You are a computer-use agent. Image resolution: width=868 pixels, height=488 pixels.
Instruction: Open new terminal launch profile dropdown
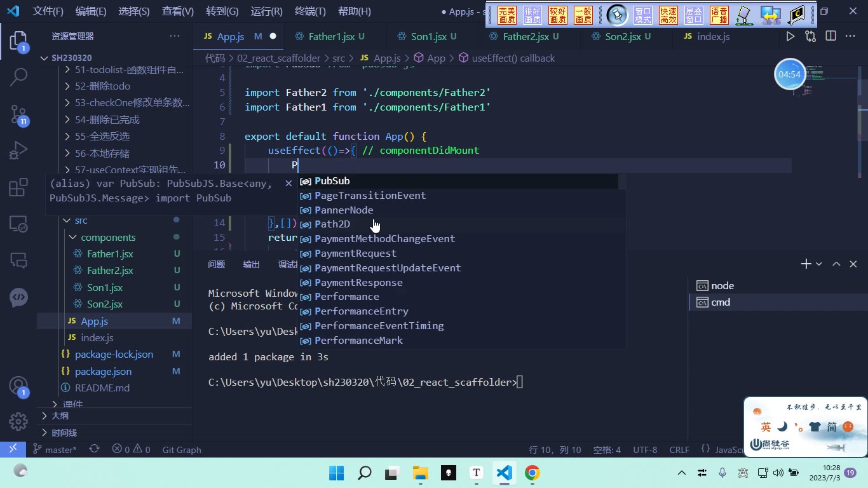(819, 264)
